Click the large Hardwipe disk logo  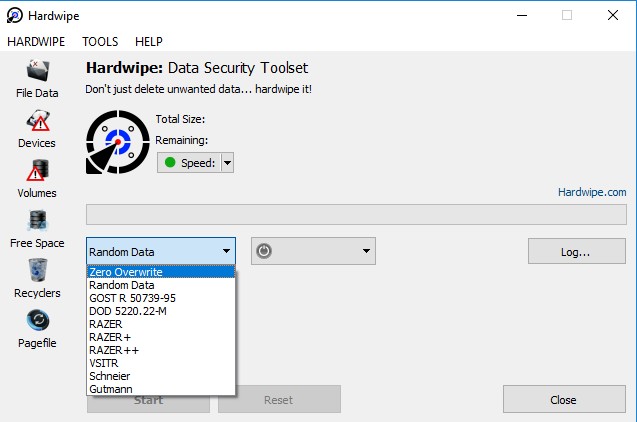pos(118,142)
